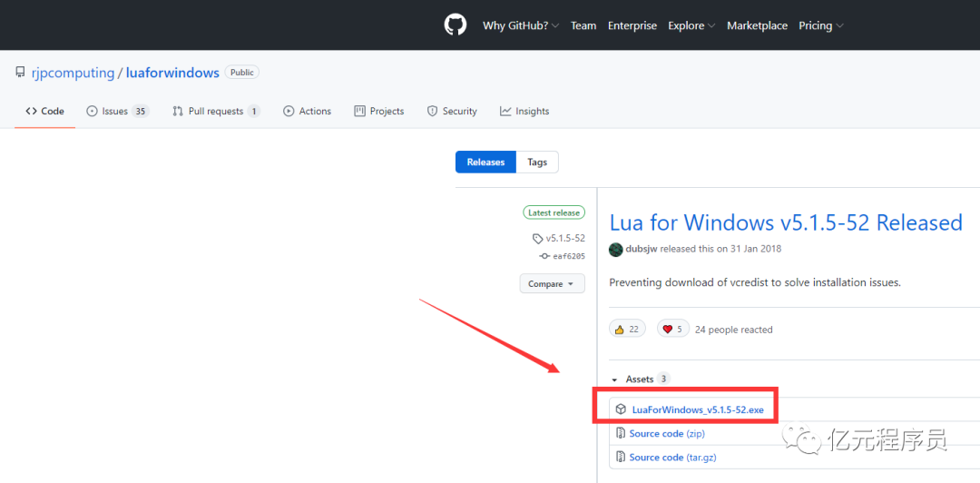Screen dimensions: 980x483
Task: Open the Why GitHub? dropdown menu
Action: [521, 25]
